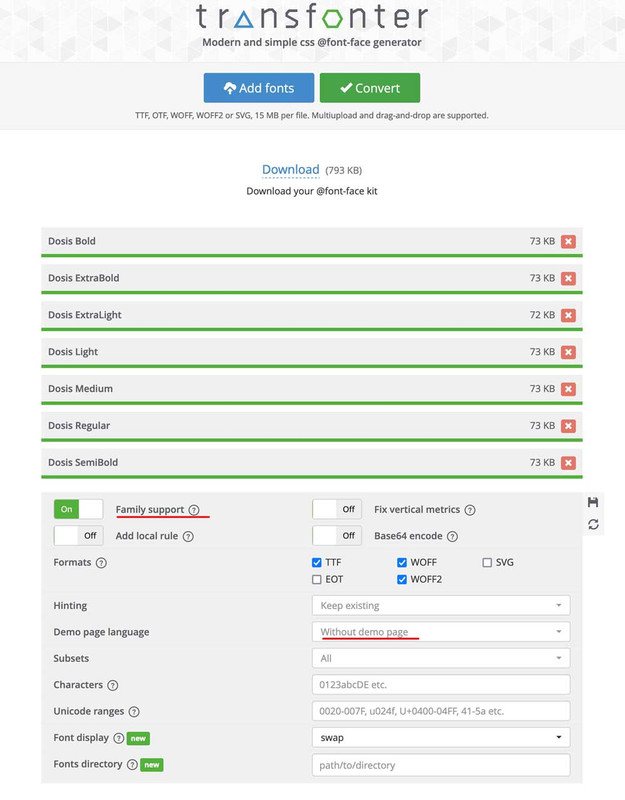Open the Hinting dropdown
Viewport: 625px width, 800px height.
441,606
